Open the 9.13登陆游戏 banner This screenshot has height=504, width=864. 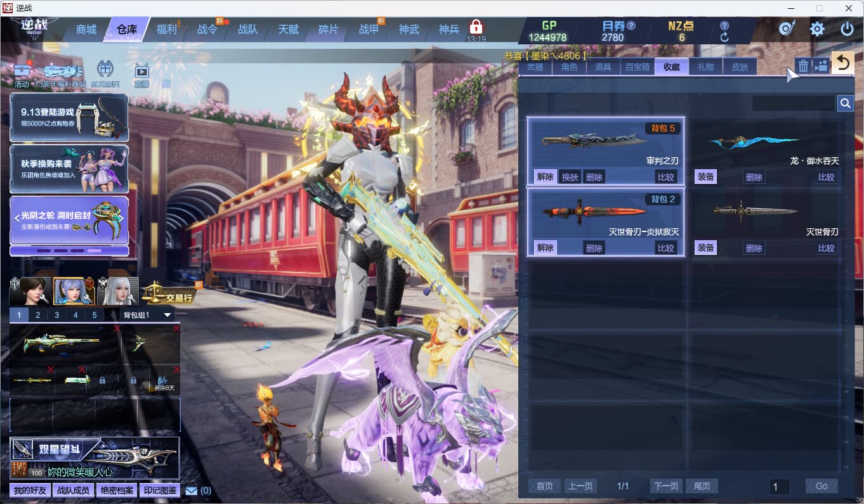[x=69, y=117]
